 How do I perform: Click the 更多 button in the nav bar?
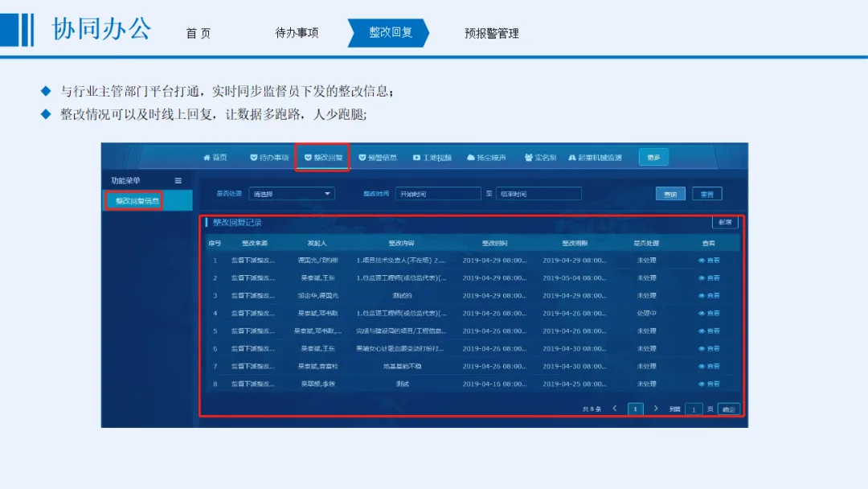(x=653, y=158)
